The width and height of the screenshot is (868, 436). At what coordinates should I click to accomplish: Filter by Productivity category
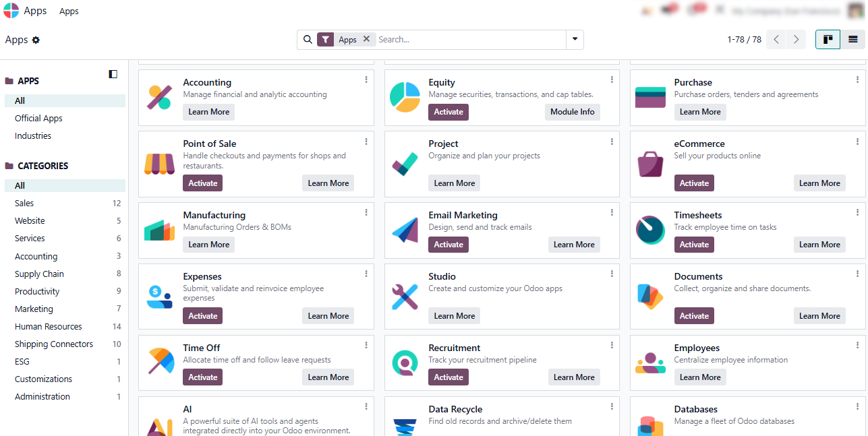65,291
